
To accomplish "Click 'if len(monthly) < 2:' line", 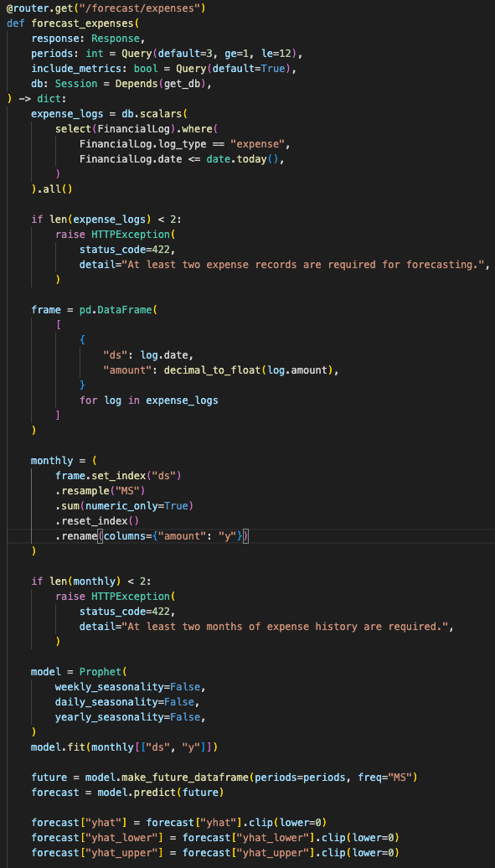I will [91, 581].
